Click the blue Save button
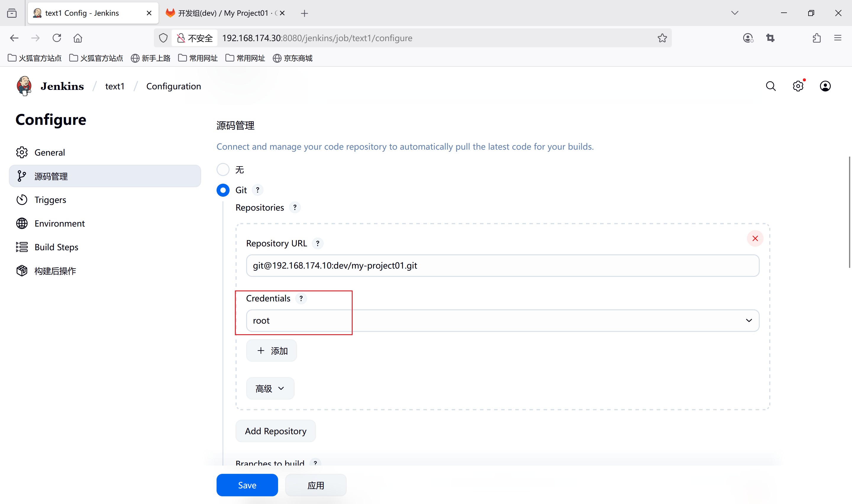Screen dimensions: 852x504 (247, 485)
